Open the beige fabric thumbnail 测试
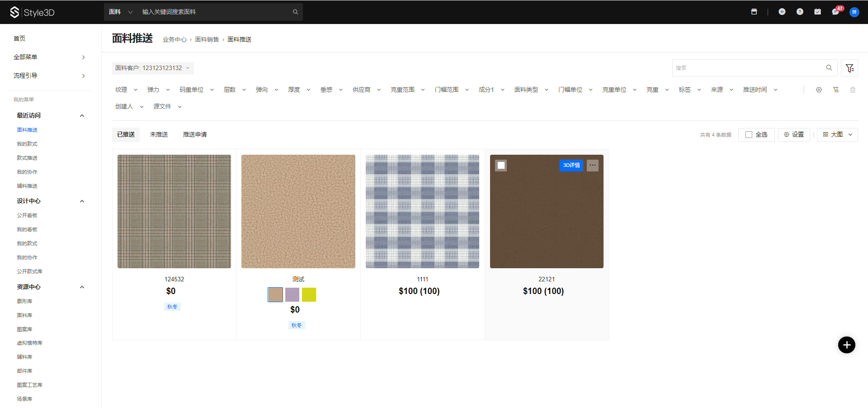Screen dimensions: 868x408 298,212
